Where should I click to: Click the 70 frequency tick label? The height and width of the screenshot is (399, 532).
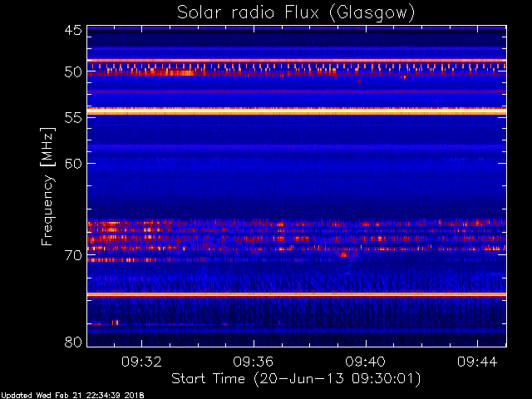click(x=73, y=255)
